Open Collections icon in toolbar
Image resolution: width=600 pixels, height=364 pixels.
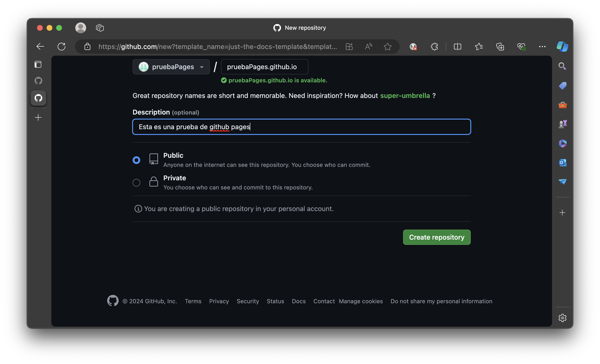coord(500,46)
